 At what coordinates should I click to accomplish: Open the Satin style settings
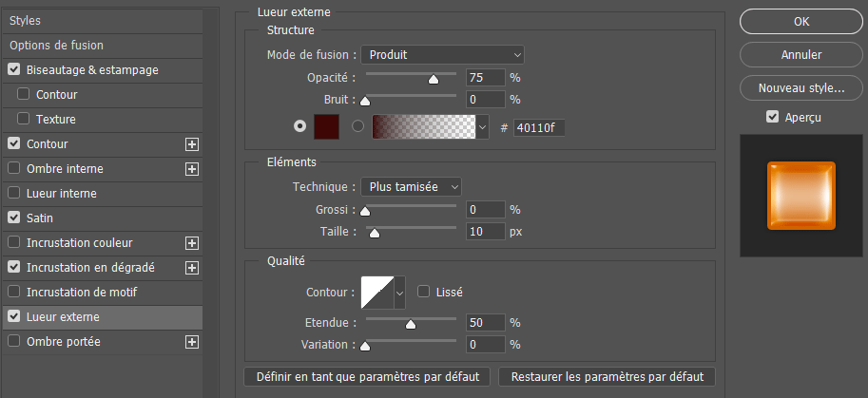tap(40, 218)
